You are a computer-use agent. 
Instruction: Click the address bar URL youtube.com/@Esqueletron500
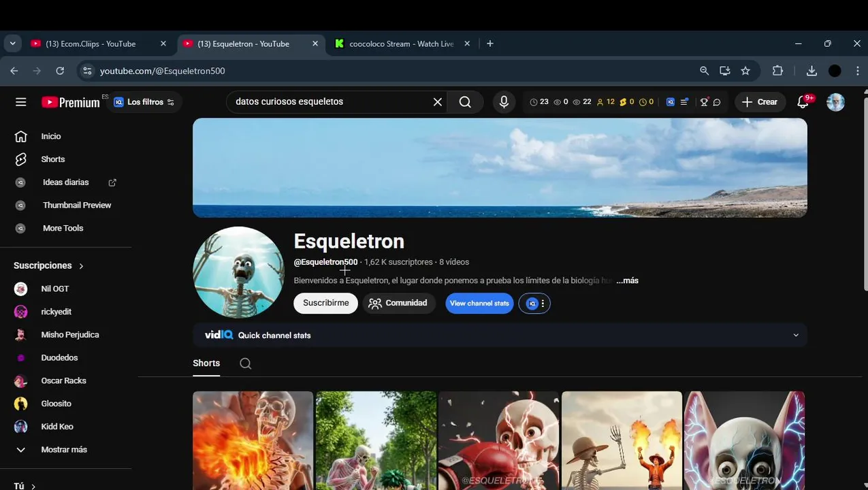(162, 71)
